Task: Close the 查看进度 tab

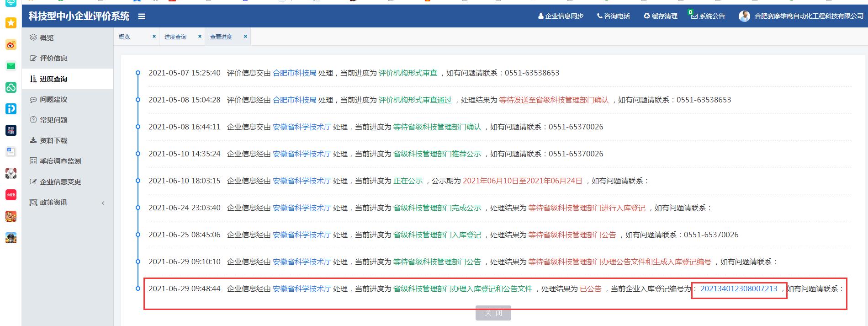Action: pos(245,37)
